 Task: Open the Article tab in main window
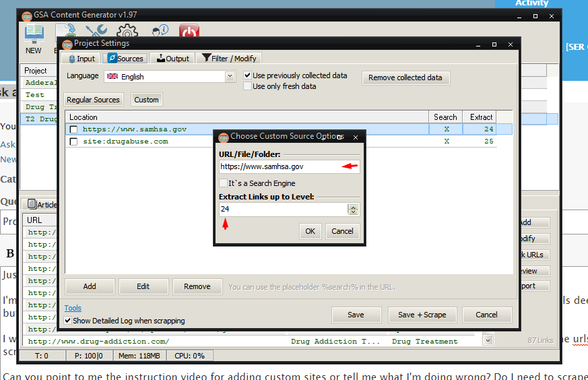click(x=42, y=204)
